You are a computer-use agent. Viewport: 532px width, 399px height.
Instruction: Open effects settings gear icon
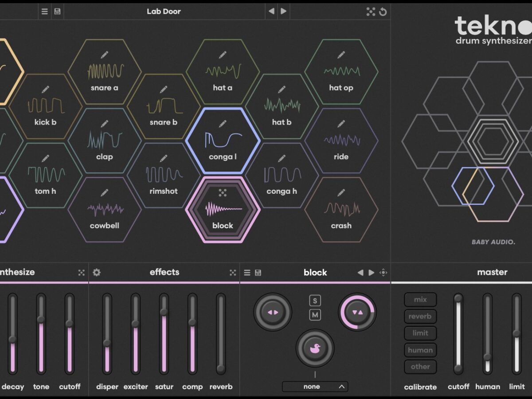tap(97, 272)
